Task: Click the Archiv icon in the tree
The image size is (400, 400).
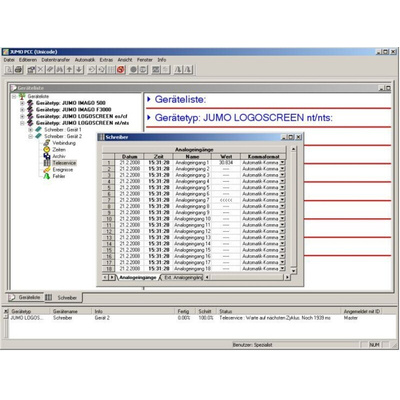Action: tap(47, 156)
